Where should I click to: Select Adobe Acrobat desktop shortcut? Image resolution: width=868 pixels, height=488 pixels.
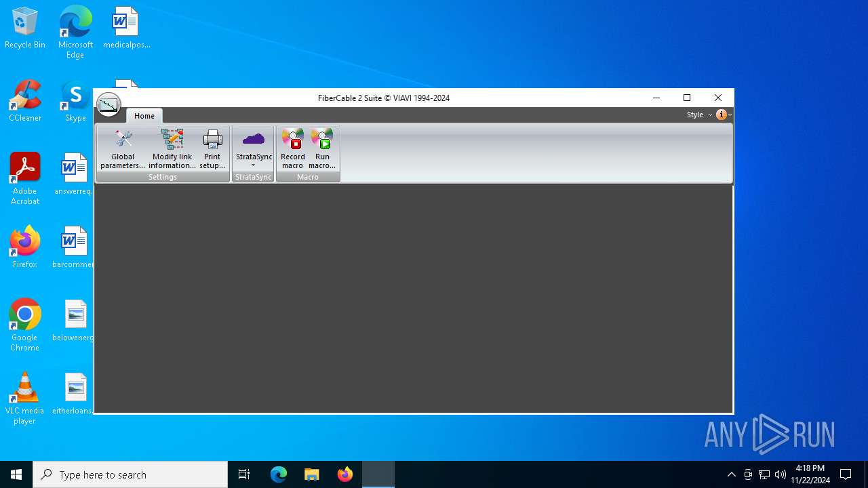25,179
